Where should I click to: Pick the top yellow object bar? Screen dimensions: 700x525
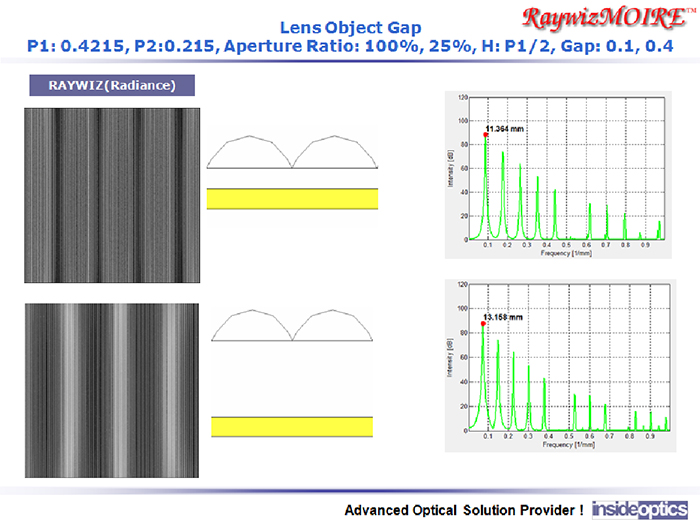point(292,198)
